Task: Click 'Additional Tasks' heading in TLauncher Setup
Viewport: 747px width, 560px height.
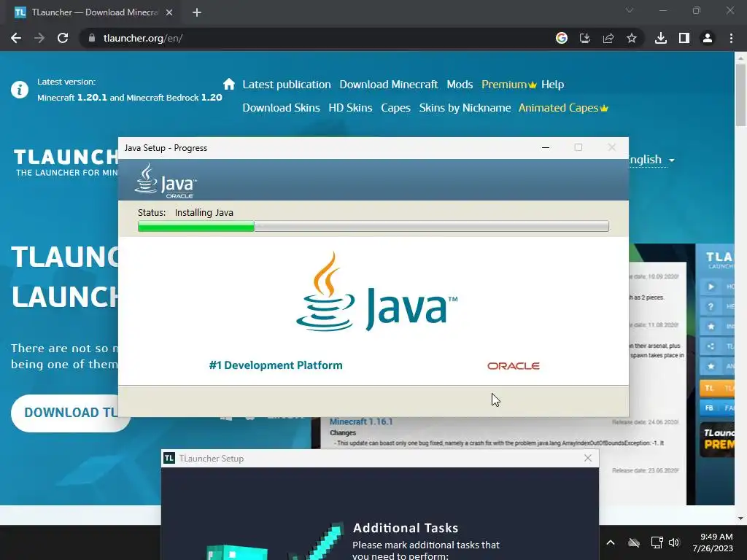Action: [x=406, y=528]
